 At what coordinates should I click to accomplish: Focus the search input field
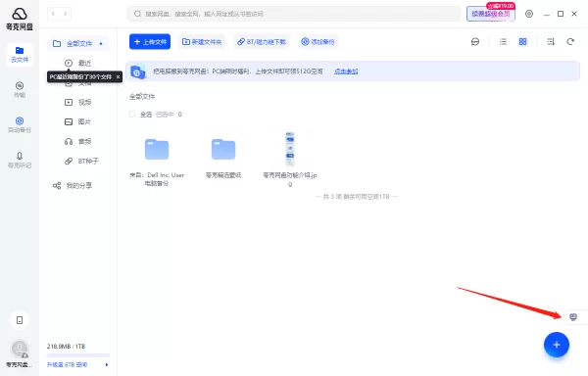tap(294, 14)
